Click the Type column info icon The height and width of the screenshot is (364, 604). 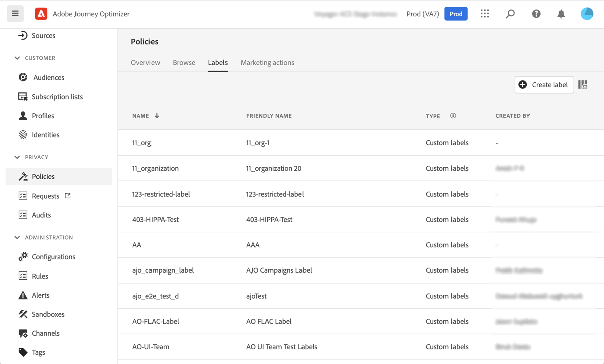[x=453, y=116]
